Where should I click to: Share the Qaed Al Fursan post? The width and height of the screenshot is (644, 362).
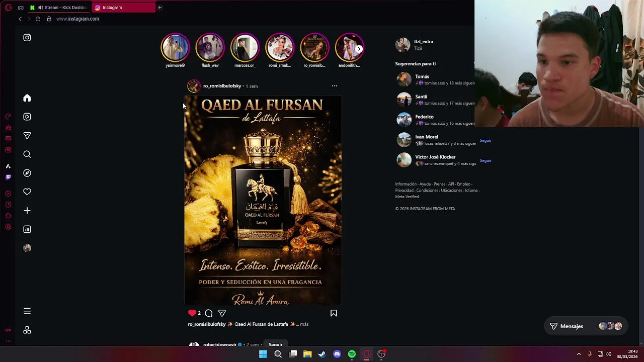pyautogui.click(x=222, y=313)
